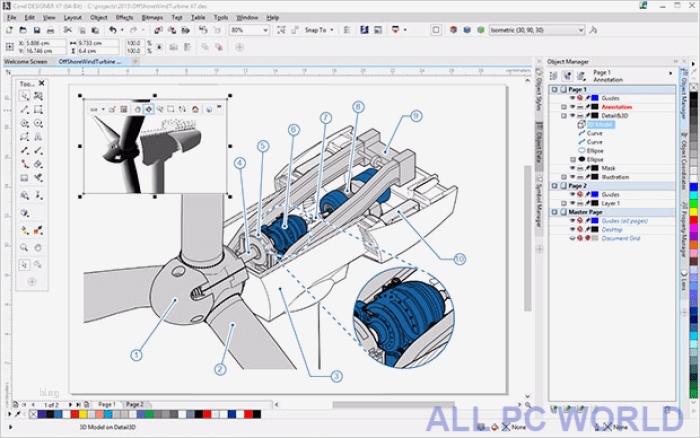Click blue color swatch of Page 1 Guides
700x438 pixels.
[x=595, y=98]
